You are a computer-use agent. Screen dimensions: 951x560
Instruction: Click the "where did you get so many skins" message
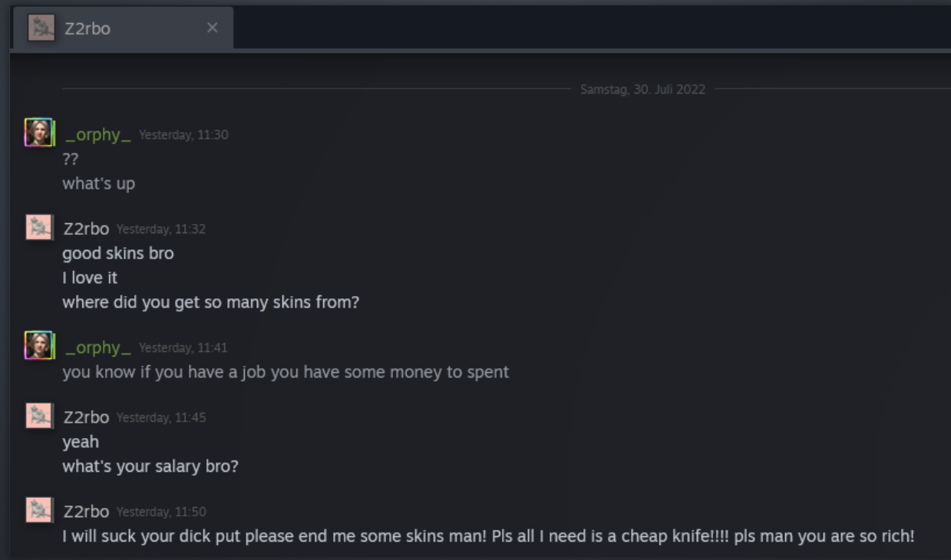click(210, 302)
